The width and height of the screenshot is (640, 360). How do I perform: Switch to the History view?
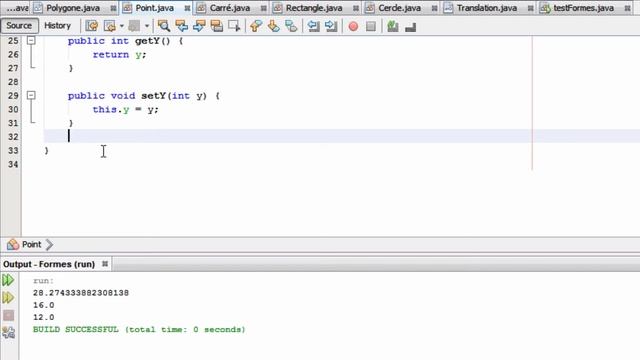click(57, 25)
